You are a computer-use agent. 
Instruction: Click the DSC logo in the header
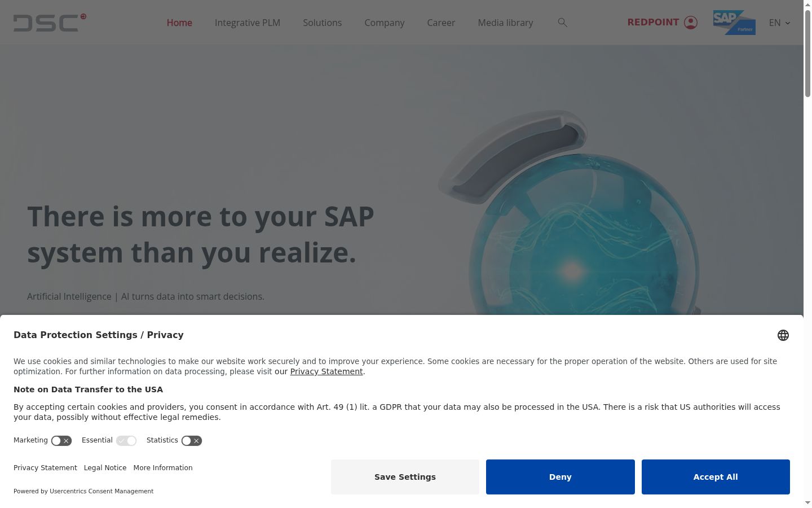point(50,23)
